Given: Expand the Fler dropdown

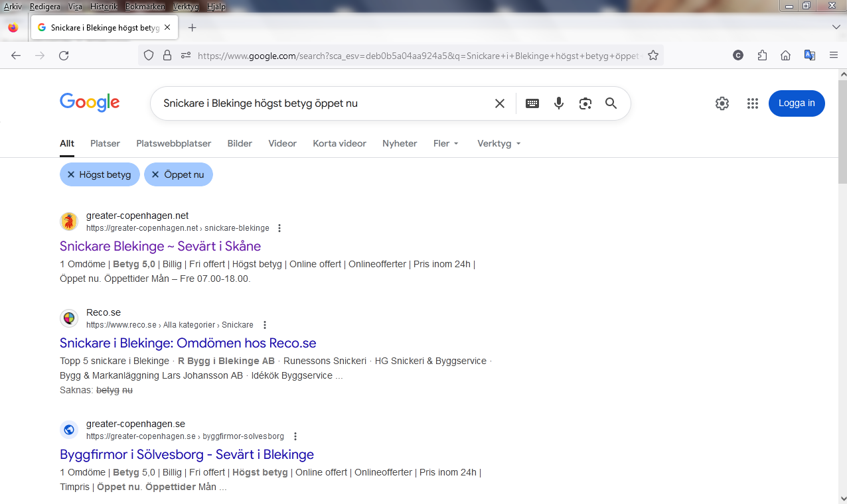Looking at the screenshot, I should (446, 143).
